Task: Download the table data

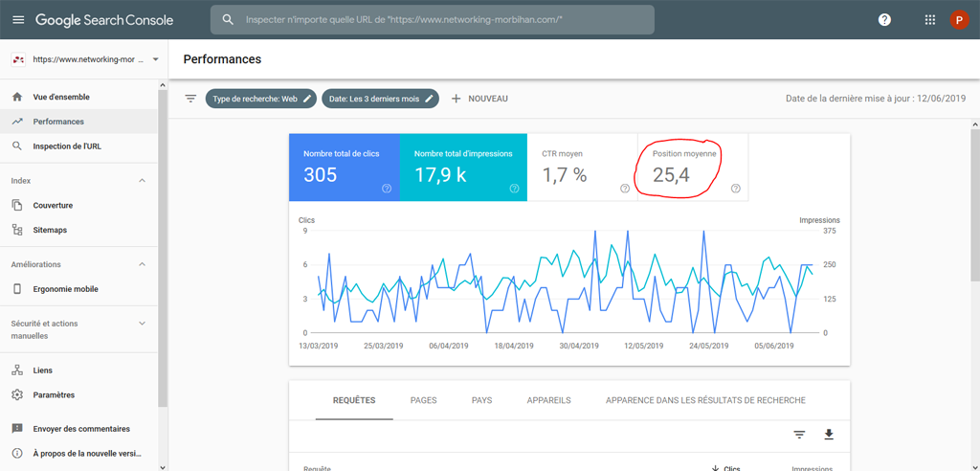Action: pyautogui.click(x=829, y=435)
